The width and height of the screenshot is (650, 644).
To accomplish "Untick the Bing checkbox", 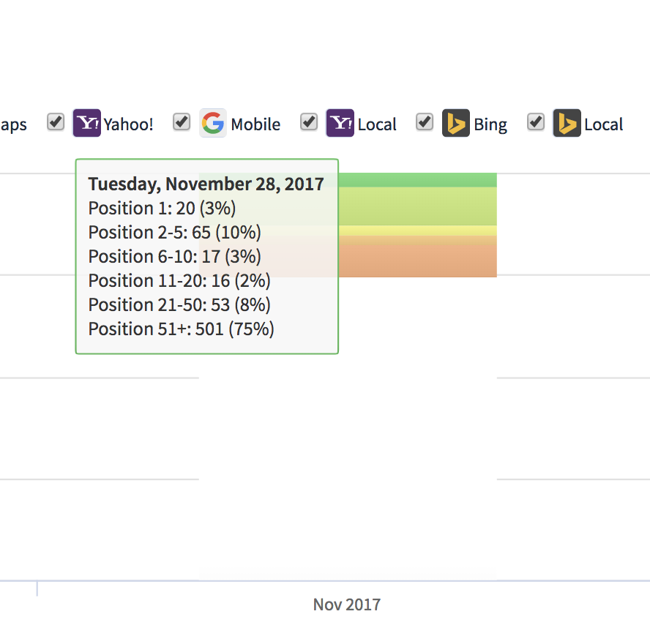I will pos(425,122).
